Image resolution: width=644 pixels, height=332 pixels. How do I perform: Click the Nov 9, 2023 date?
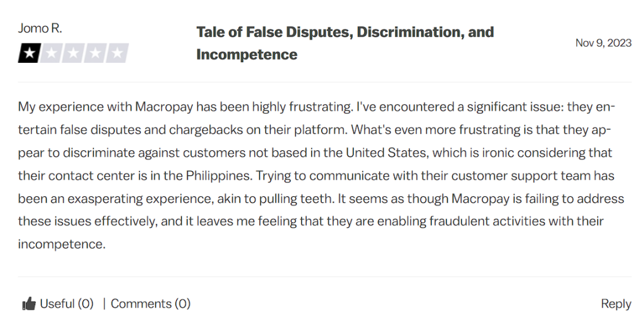tap(603, 43)
